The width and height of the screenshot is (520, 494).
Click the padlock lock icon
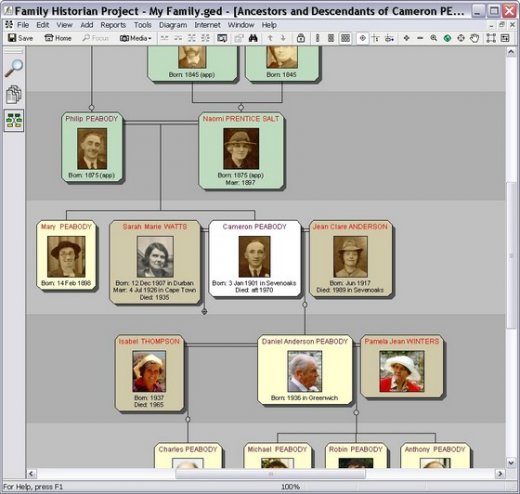tap(301, 38)
